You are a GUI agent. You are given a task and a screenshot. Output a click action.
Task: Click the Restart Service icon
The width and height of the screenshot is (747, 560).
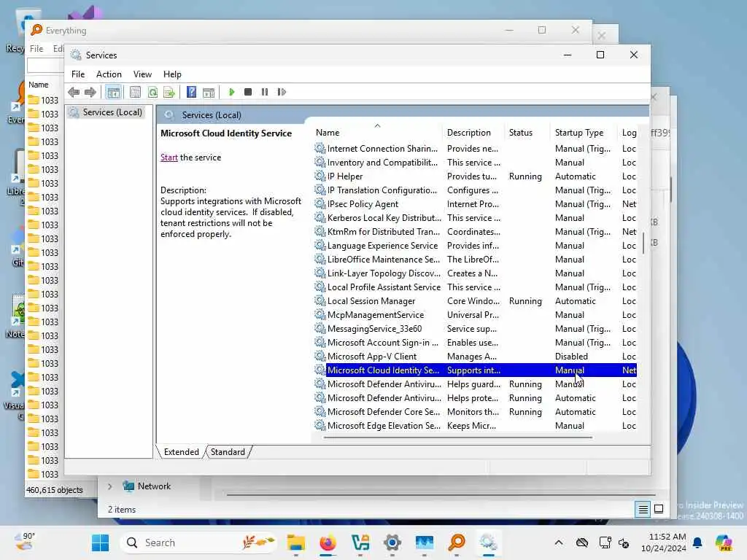pyautogui.click(x=282, y=92)
